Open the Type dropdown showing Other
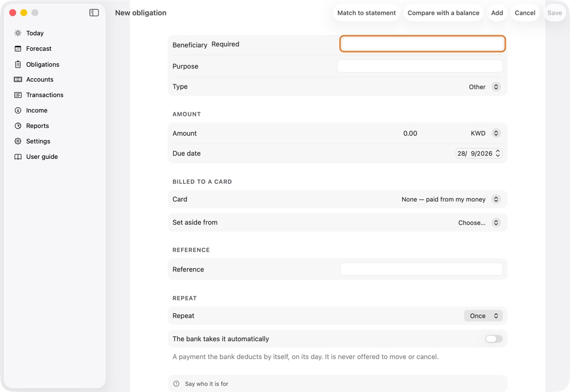The height and width of the screenshot is (392, 570). coord(484,87)
